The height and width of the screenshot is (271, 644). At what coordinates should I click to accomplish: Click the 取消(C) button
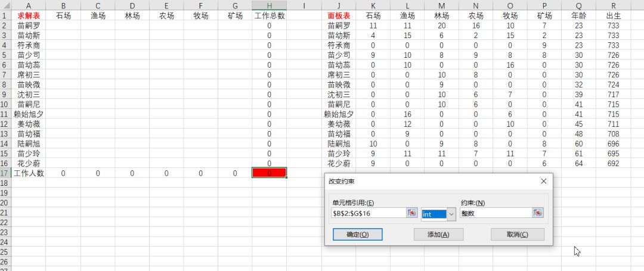[518, 235]
